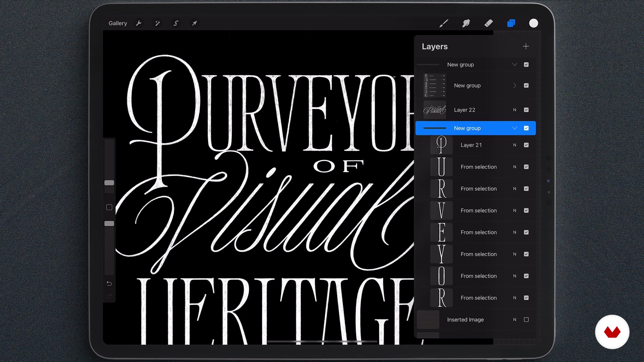Select the Layer 22 Visual thumbnail
Viewport: 644px width, 362px height.
(435, 110)
